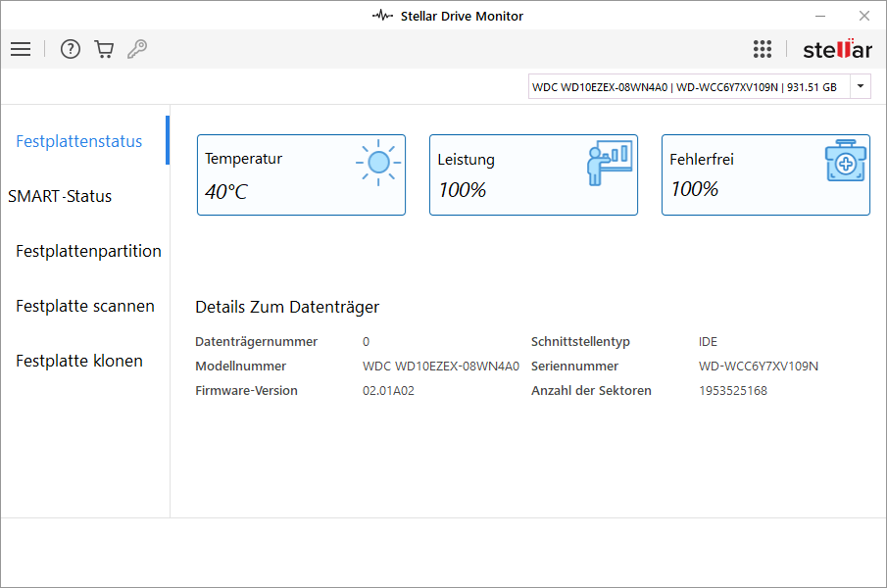Viewport: 887px width, 588px height.
Task: Open the hamburger main menu
Action: pyautogui.click(x=21, y=49)
